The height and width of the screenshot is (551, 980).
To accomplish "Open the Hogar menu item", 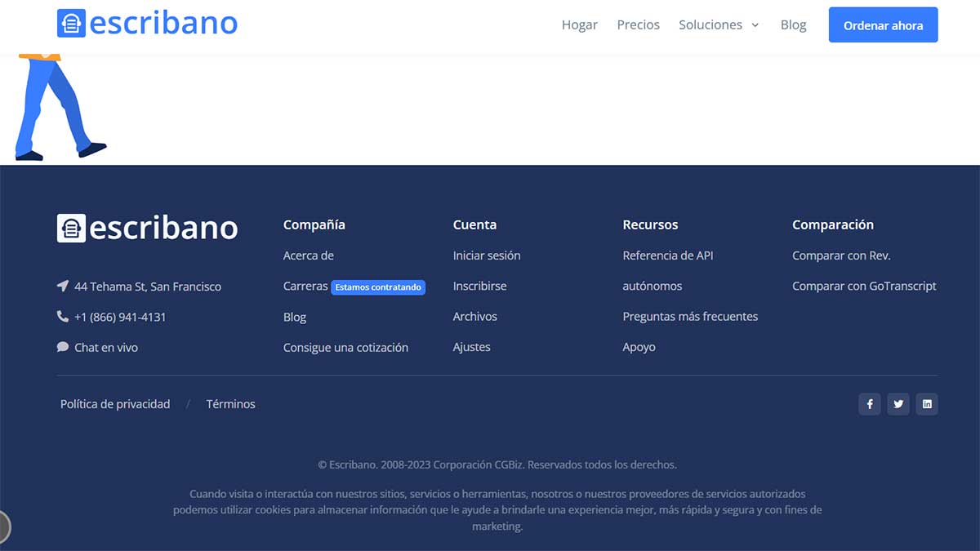I will (x=579, y=25).
